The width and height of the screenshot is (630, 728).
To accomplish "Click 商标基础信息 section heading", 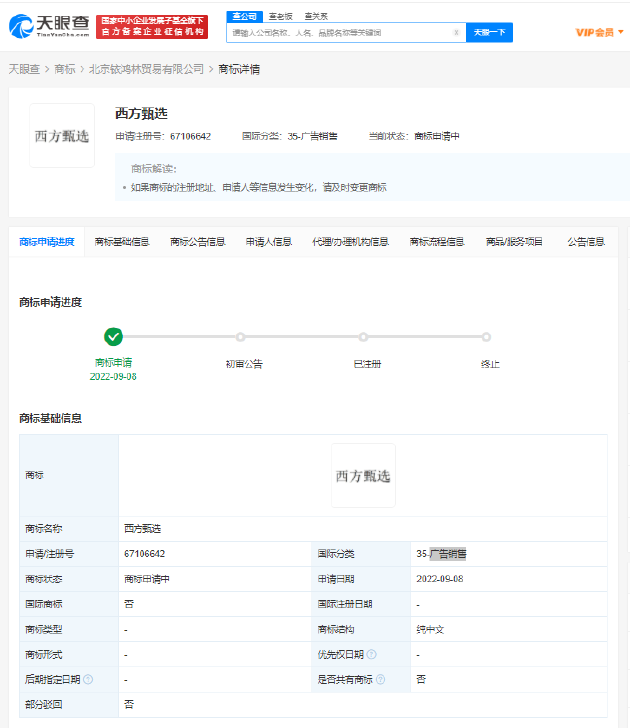I will [x=51, y=418].
